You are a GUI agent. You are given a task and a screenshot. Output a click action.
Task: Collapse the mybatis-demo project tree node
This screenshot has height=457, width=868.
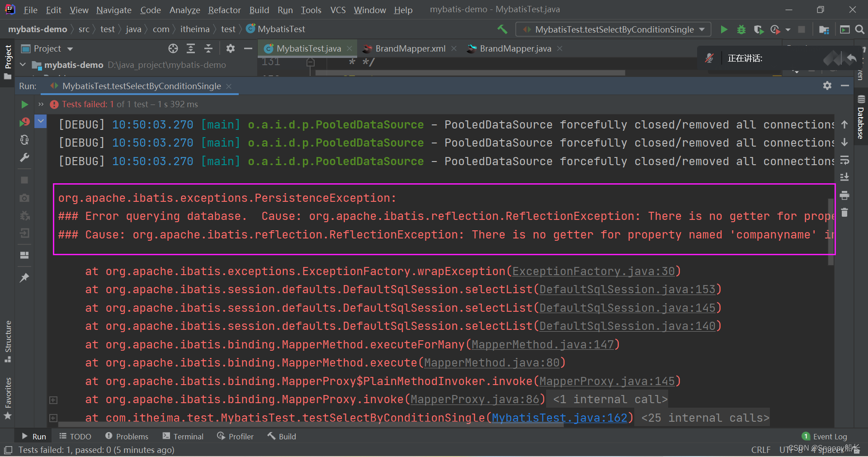coord(23,65)
